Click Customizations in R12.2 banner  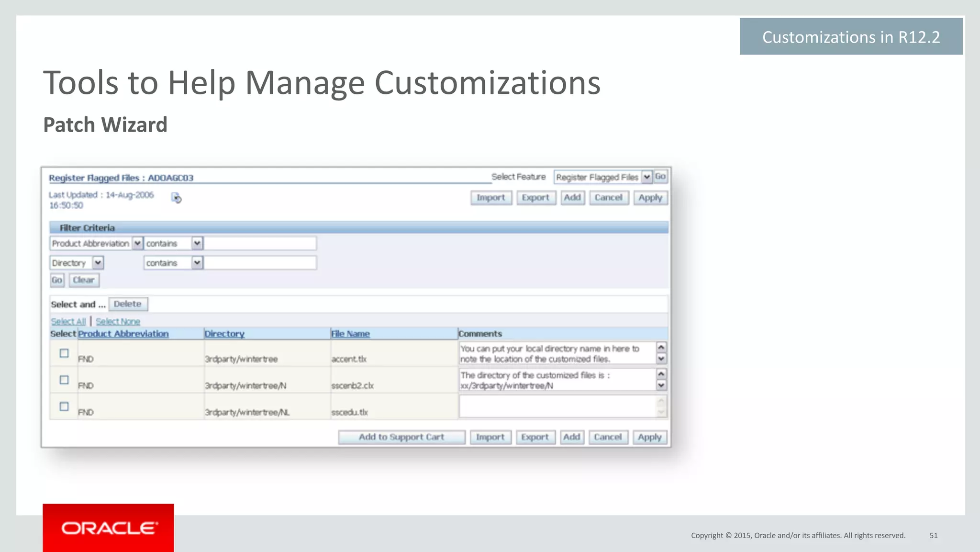851,36
